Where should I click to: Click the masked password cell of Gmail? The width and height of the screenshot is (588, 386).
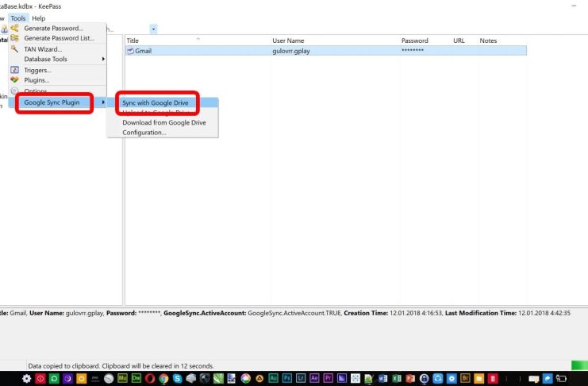coord(413,50)
